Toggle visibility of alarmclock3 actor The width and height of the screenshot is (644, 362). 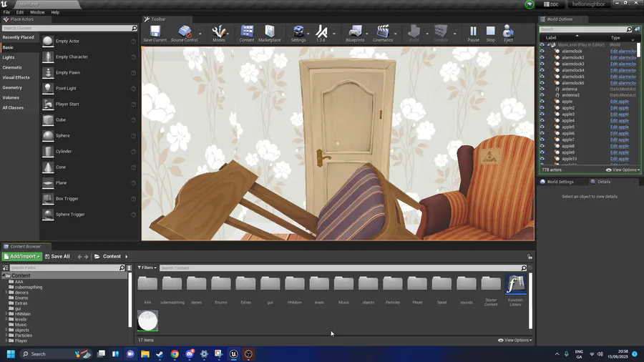[542, 64]
